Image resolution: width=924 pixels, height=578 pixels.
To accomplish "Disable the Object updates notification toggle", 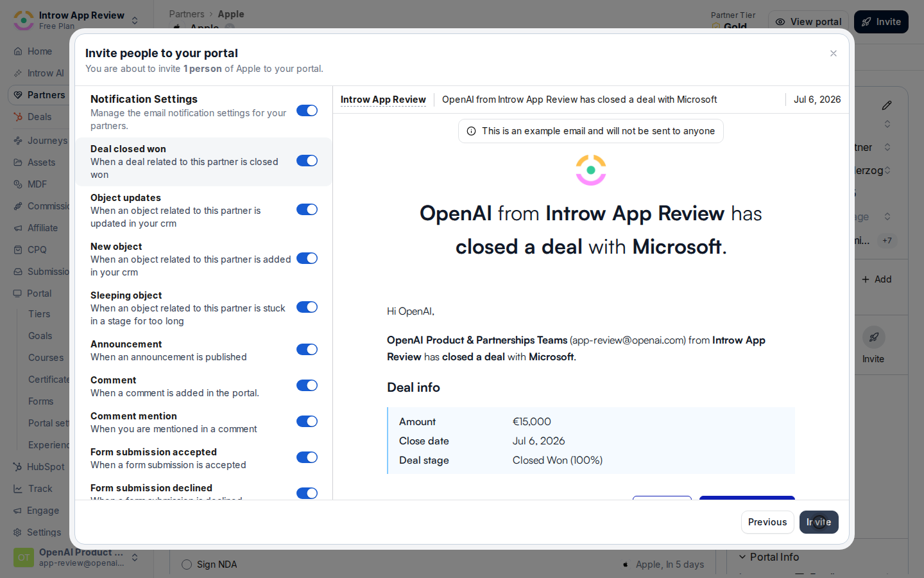I will (307, 209).
